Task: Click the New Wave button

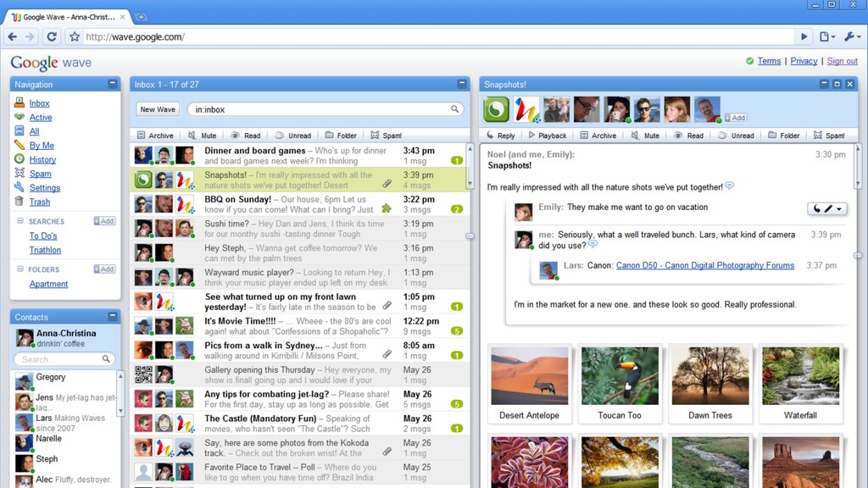Action: [158, 109]
